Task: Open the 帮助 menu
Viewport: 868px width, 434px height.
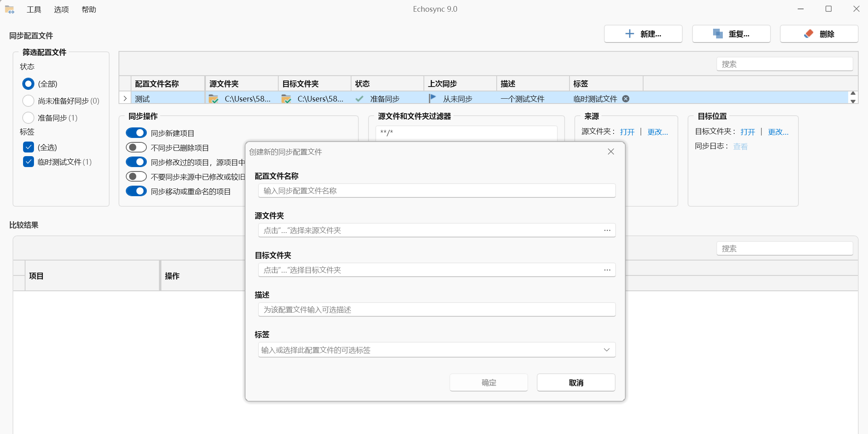Action: (89, 9)
